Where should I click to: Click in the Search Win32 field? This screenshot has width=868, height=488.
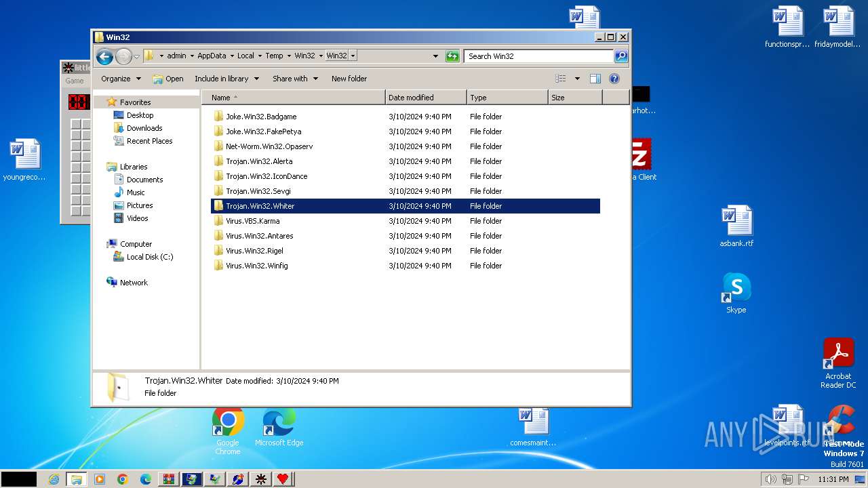(540, 56)
